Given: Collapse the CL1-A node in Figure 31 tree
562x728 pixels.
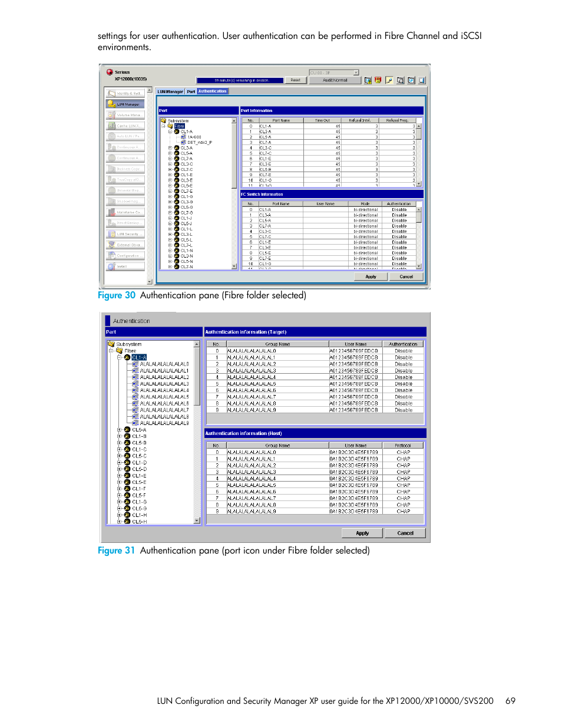Looking at the screenshot, I should pyautogui.click(x=119, y=358).
